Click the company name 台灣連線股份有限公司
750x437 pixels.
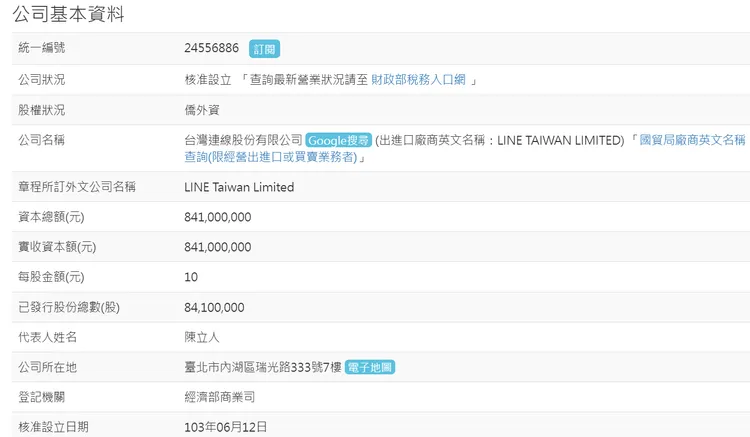243,140
